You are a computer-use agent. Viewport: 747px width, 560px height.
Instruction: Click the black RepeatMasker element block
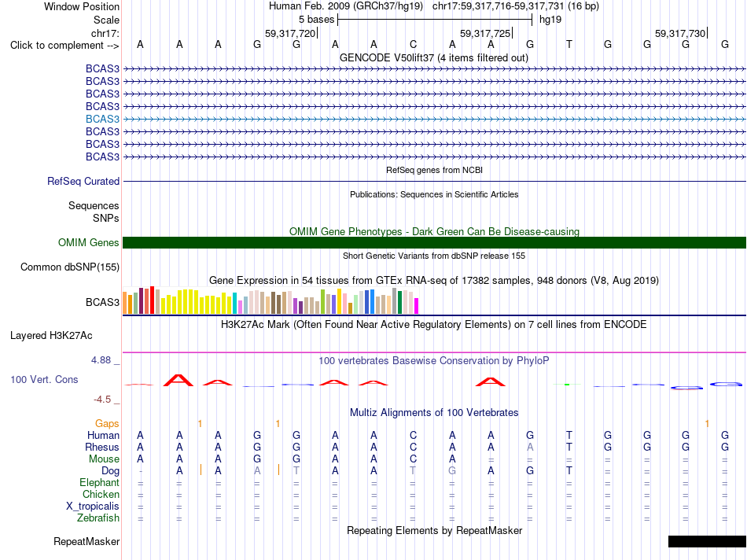(707, 541)
